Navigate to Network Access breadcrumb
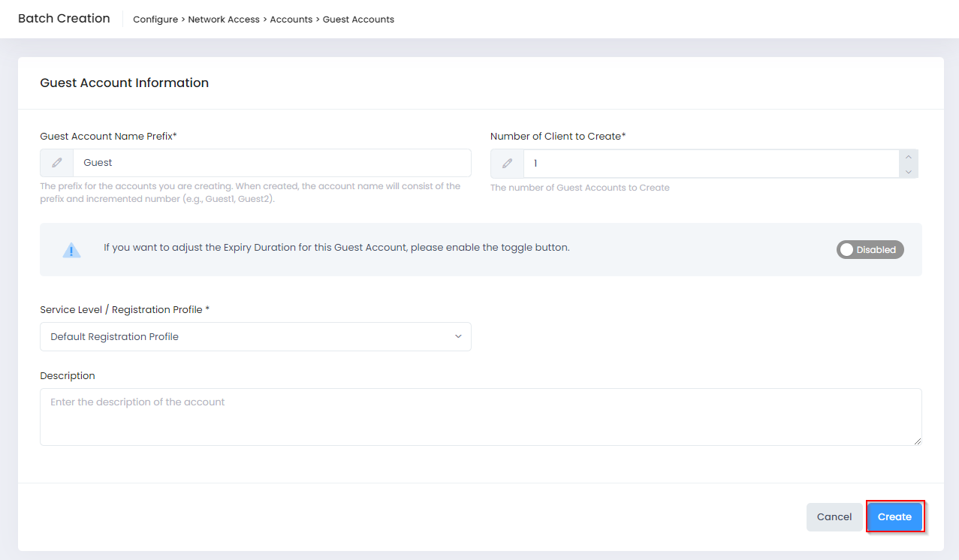This screenshot has height=560, width=959. point(224,20)
